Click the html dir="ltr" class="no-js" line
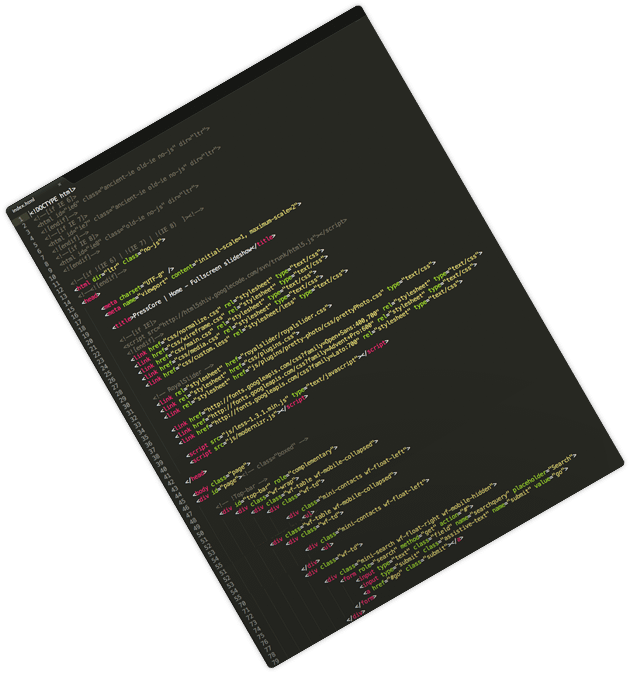Viewport: 630px width, 674px height. (x=119, y=264)
